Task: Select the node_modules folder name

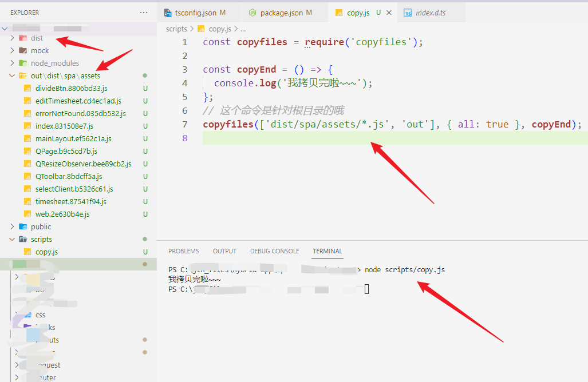Action: (55, 63)
